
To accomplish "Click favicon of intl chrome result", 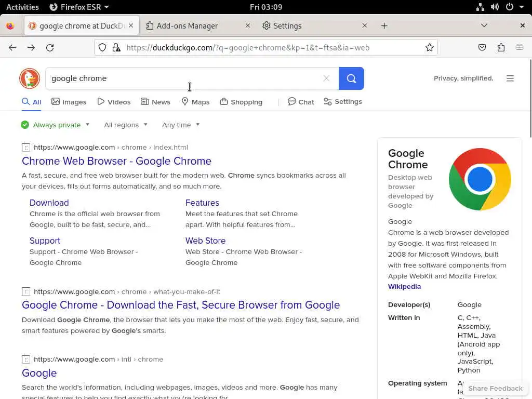I will click(x=26, y=360).
